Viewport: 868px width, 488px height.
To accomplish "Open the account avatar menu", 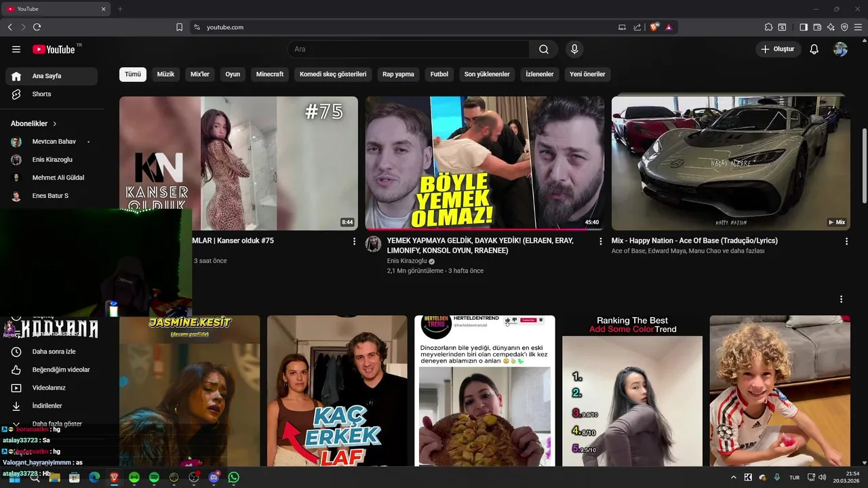I will (x=840, y=49).
